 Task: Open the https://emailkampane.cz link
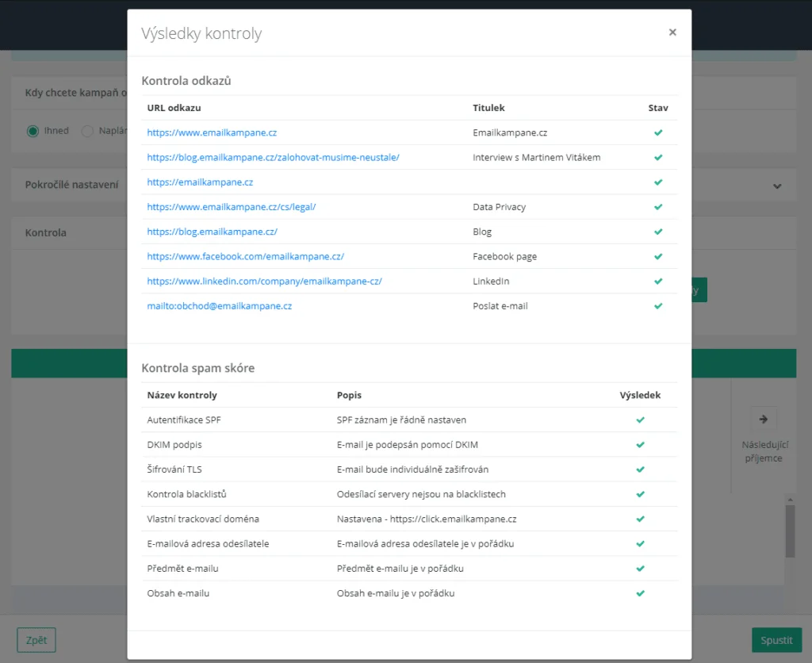(x=200, y=182)
